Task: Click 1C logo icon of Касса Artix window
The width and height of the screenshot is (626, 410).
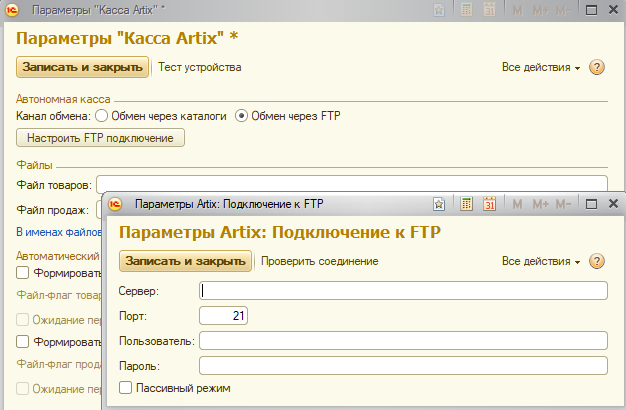Action: click(12, 10)
